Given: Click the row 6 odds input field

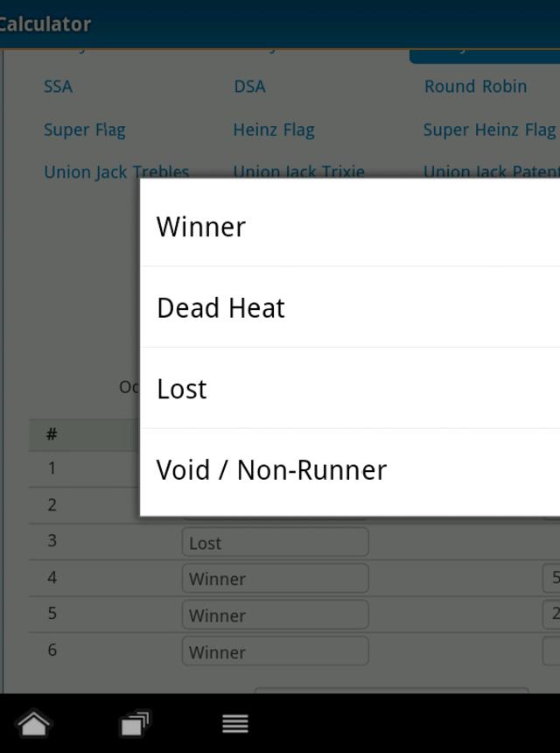Looking at the screenshot, I should point(551,651).
